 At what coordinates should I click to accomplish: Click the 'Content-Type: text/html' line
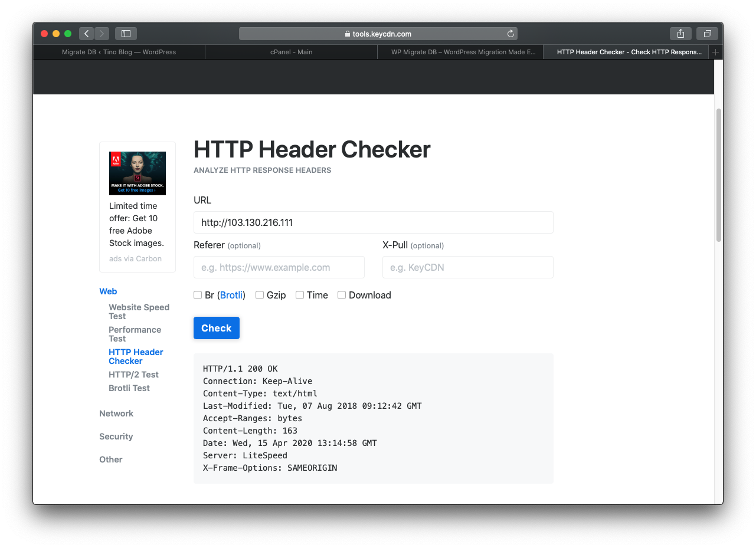click(x=260, y=393)
